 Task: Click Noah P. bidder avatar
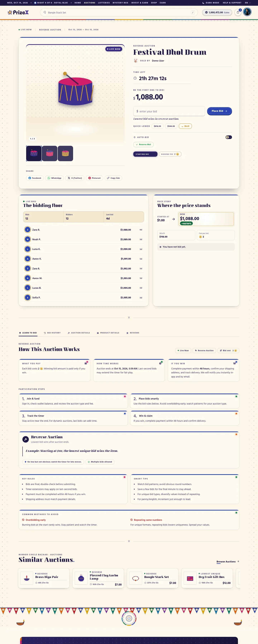click(x=28, y=239)
